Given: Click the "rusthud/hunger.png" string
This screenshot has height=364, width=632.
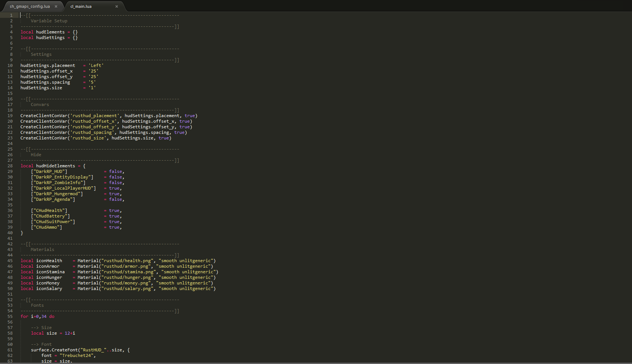Looking at the screenshot, I should pos(127,277).
